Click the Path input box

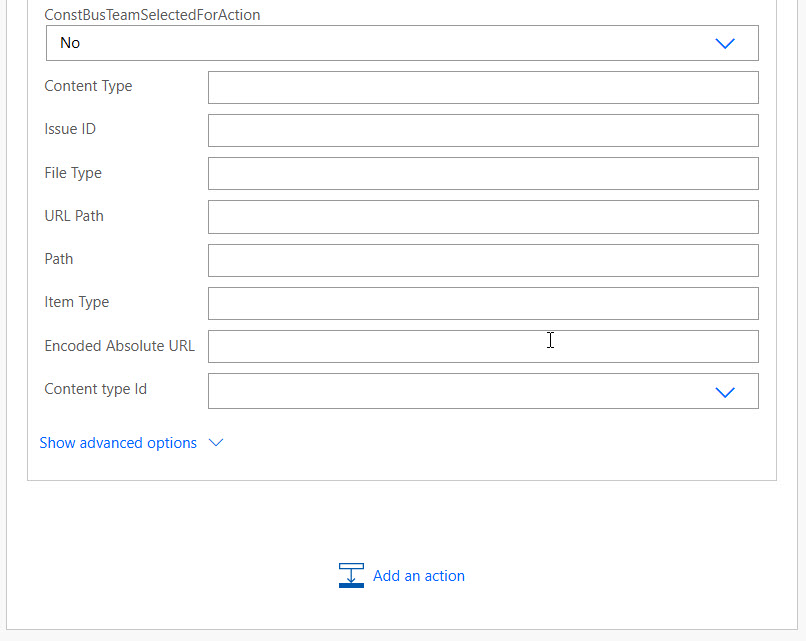pos(483,261)
